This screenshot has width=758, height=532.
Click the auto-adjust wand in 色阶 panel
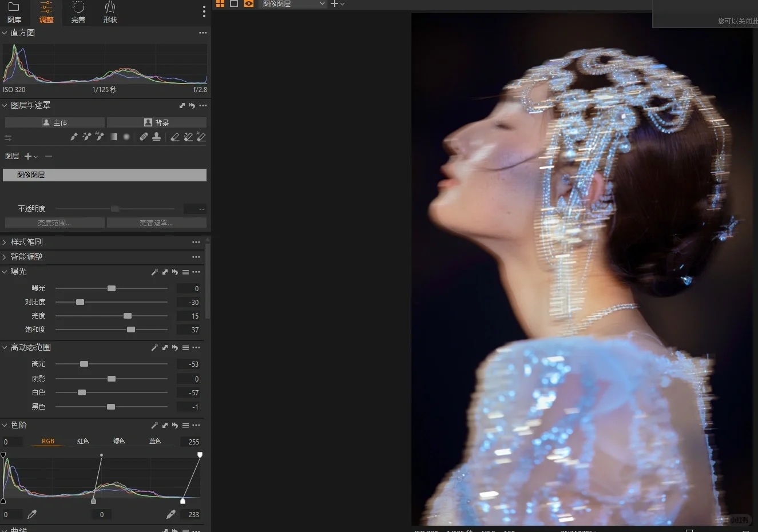click(x=154, y=426)
